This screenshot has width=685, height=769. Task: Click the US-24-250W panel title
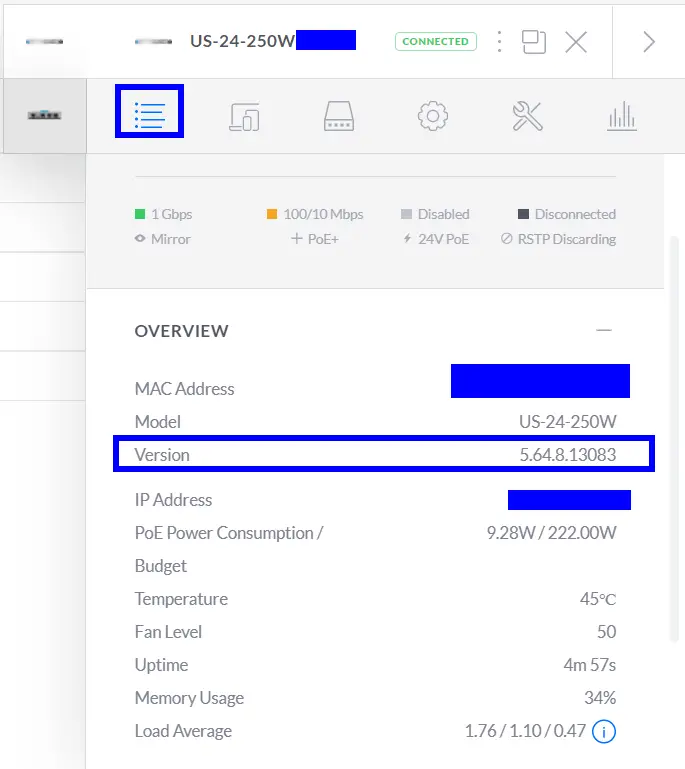click(x=242, y=41)
